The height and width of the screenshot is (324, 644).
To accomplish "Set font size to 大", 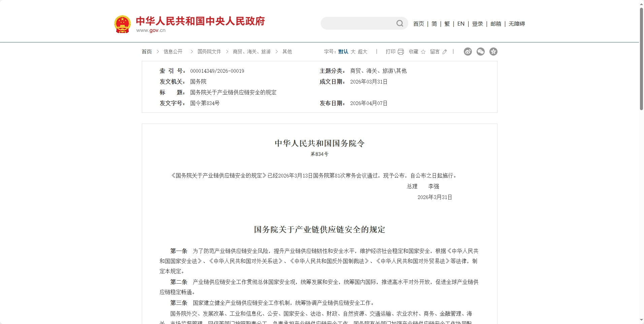I will click(353, 52).
